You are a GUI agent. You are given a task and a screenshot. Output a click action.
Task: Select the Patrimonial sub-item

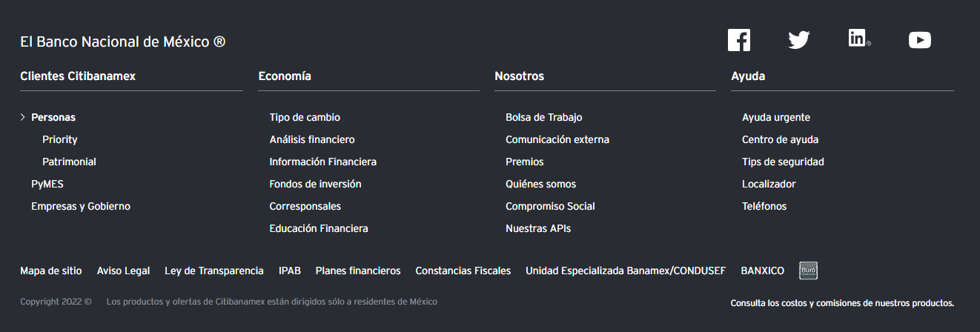coord(69,162)
